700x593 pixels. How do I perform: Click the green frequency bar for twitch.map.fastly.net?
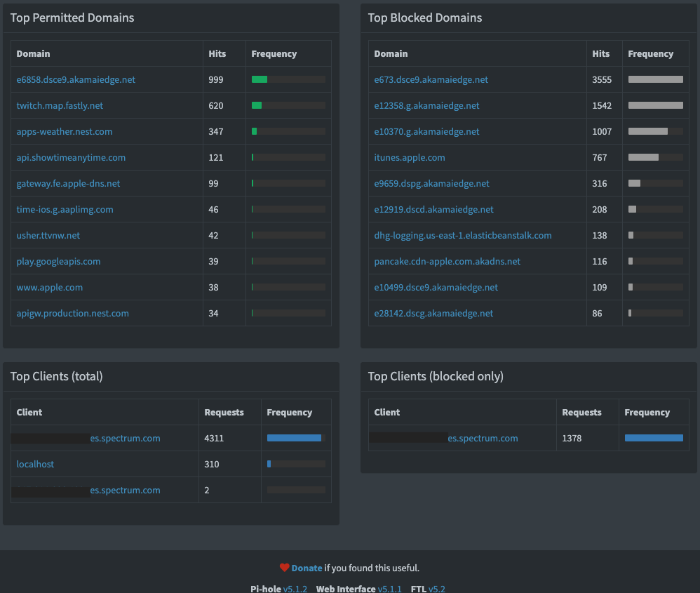point(257,105)
